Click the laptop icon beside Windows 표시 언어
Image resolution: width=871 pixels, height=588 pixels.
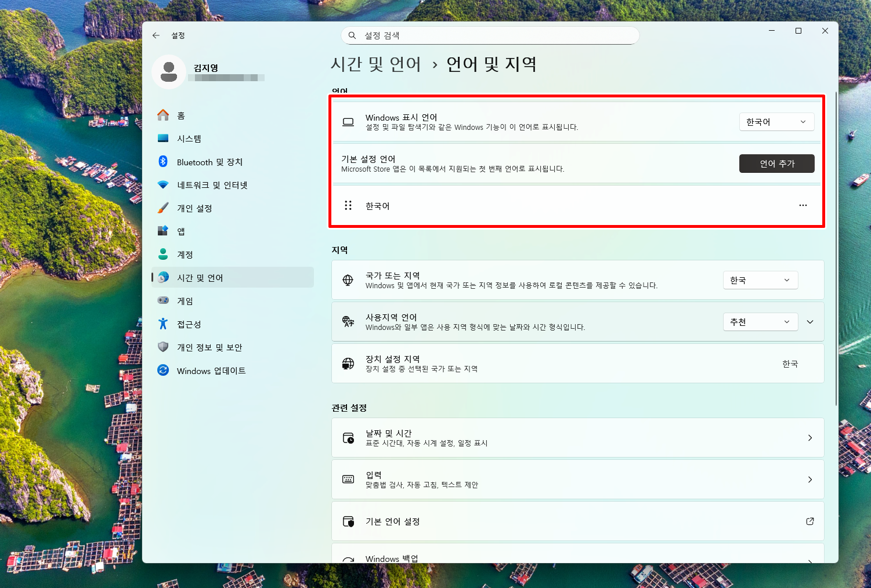[x=348, y=122]
